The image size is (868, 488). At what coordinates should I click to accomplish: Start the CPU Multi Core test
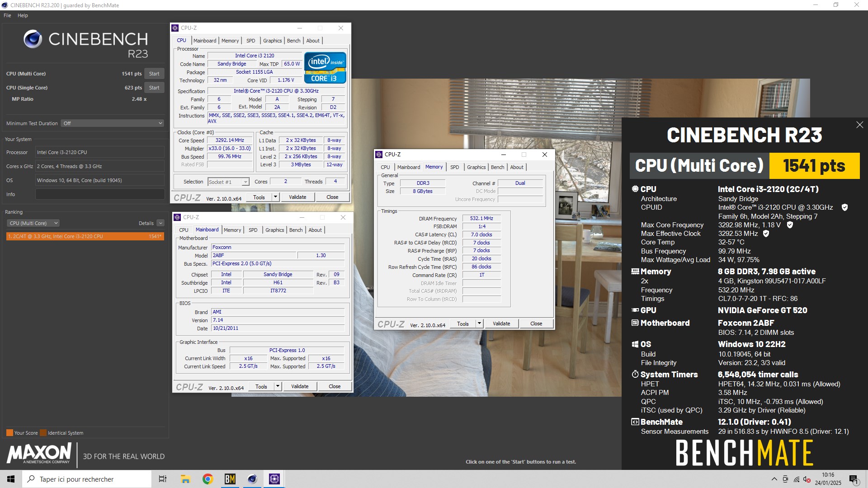(154, 74)
